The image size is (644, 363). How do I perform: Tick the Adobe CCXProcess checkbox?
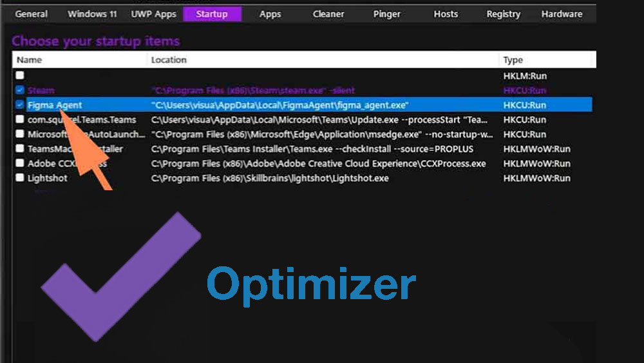coord(20,163)
